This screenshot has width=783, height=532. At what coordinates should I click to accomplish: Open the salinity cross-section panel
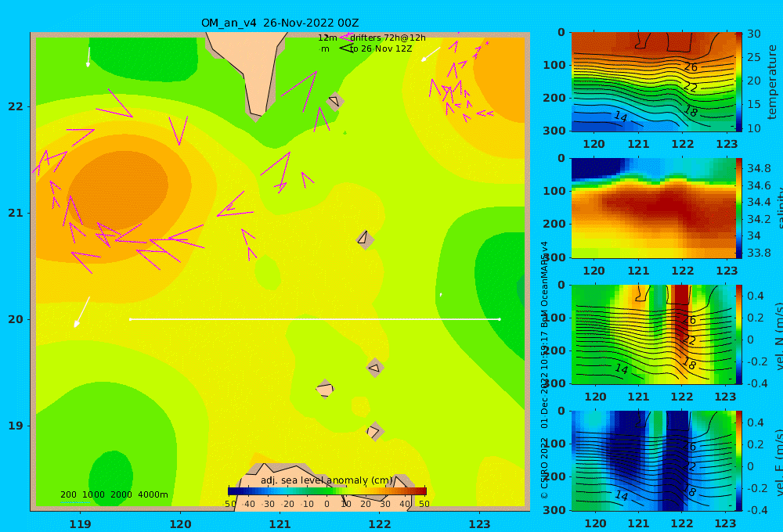[653, 208]
